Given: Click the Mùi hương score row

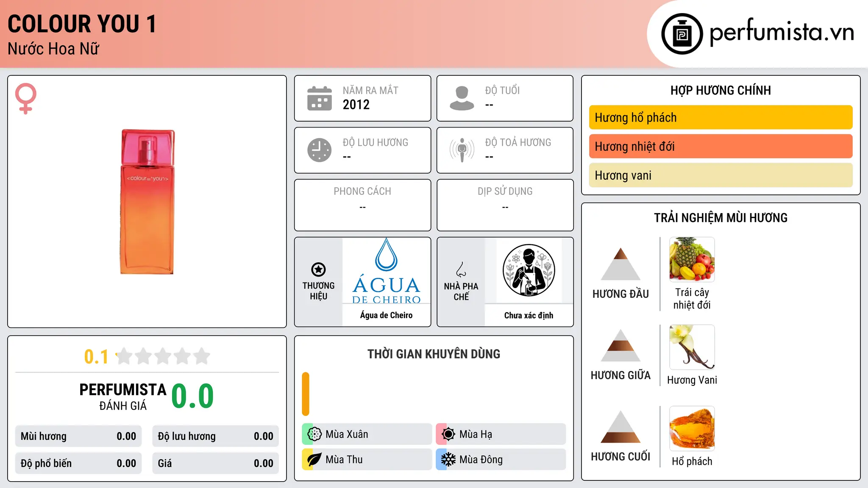Looking at the screenshot, I should (x=78, y=436).
